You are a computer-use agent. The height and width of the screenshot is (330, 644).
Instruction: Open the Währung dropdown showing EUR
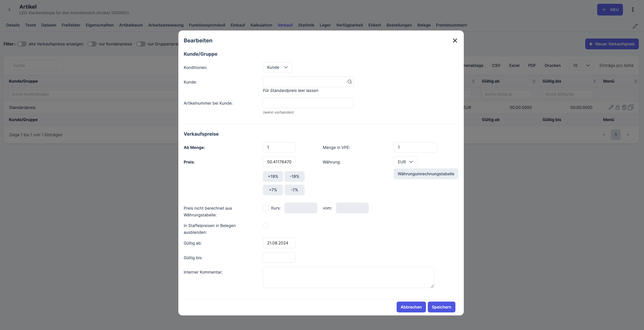(405, 162)
